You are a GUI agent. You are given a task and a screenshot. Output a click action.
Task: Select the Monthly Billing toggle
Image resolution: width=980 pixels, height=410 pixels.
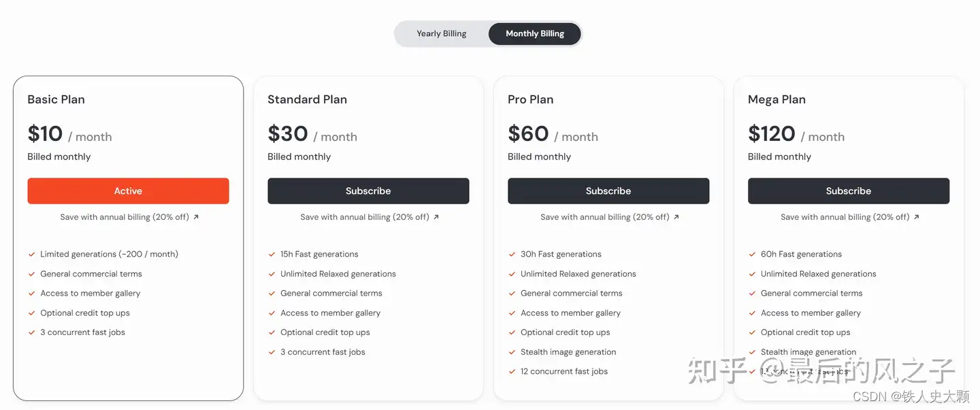tap(535, 33)
